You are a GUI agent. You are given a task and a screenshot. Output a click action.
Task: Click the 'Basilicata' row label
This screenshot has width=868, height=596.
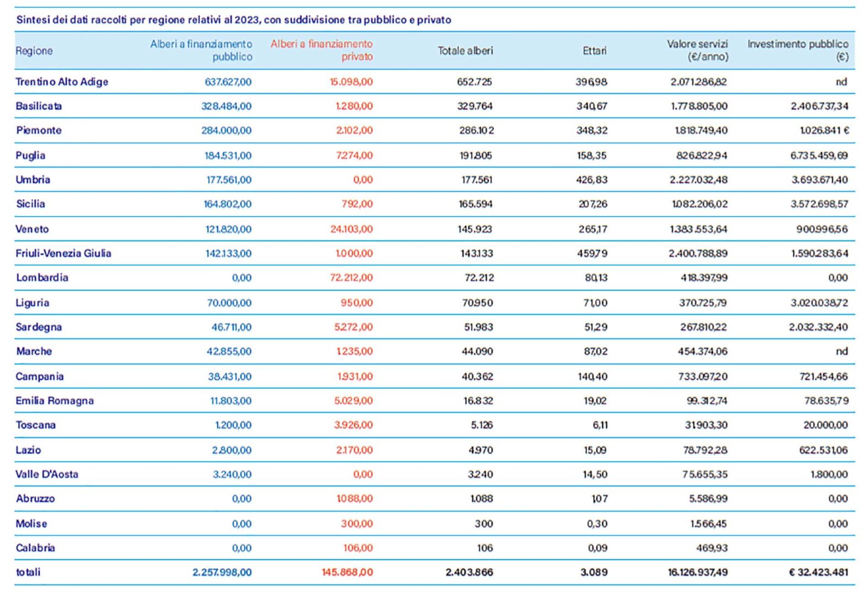(x=39, y=106)
